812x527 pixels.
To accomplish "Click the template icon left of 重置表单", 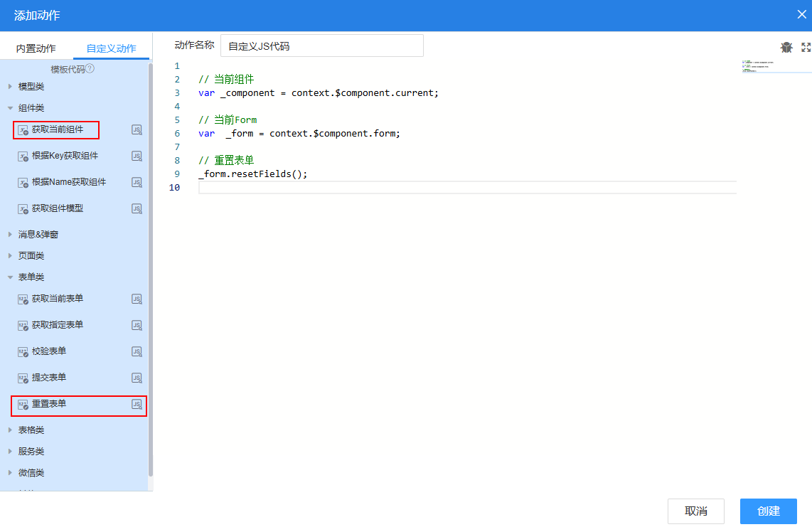I will tap(23, 405).
